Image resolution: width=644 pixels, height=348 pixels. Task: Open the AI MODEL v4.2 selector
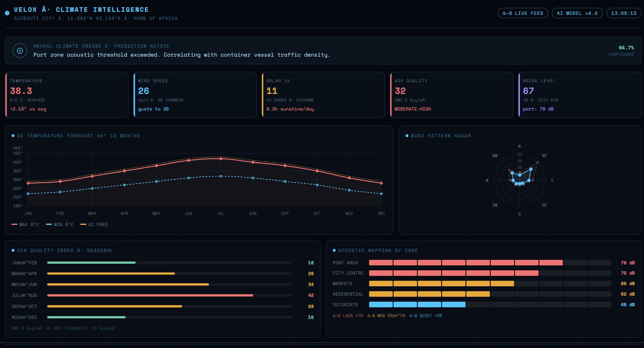tap(577, 13)
